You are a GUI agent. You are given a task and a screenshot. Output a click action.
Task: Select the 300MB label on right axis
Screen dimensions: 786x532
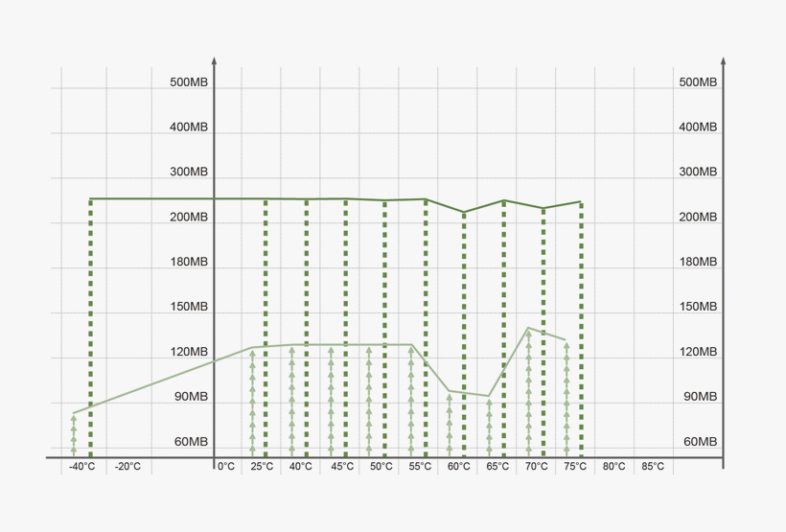pos(698,173)
